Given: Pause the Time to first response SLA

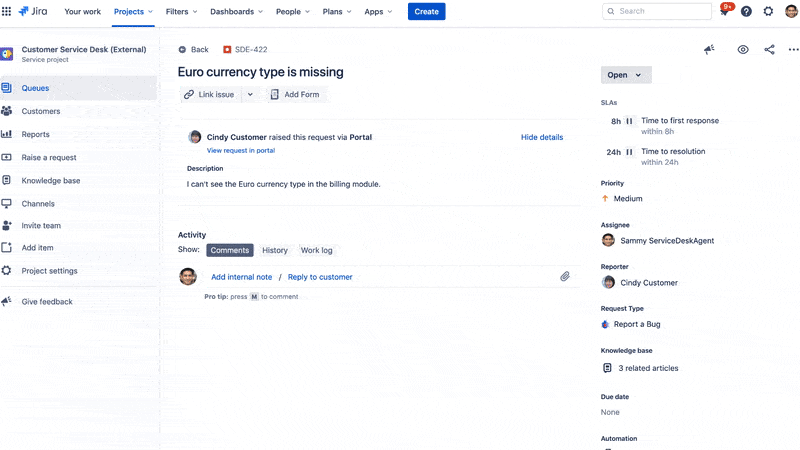Looking at the screenshot, I should (629, 121).
